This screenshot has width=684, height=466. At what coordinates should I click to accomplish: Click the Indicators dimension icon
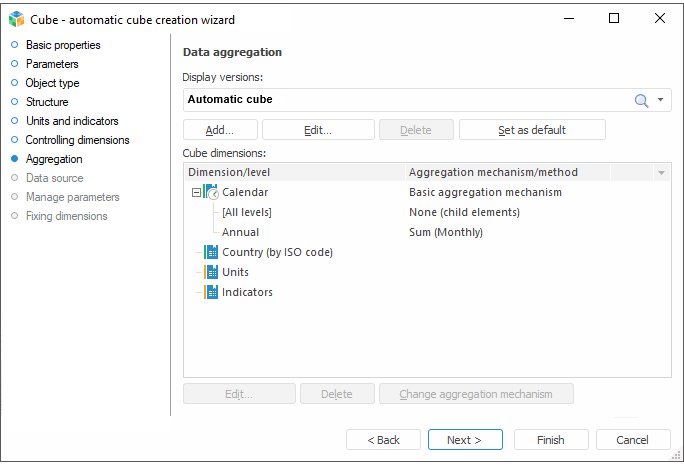(x=211, y=292)
